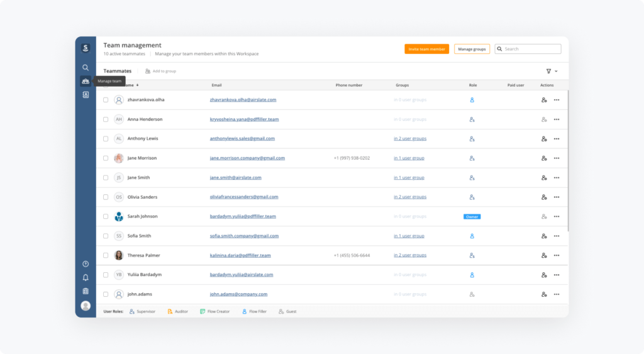Open the help icon in the sidebar

[86, 264]
